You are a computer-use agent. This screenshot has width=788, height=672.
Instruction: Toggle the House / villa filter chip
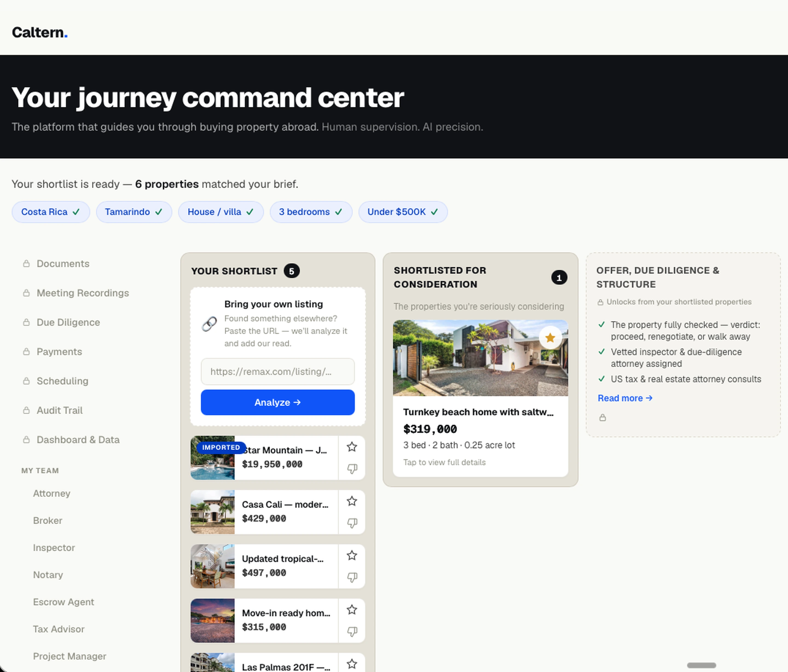pyautogui.click(x=221, y=212)
